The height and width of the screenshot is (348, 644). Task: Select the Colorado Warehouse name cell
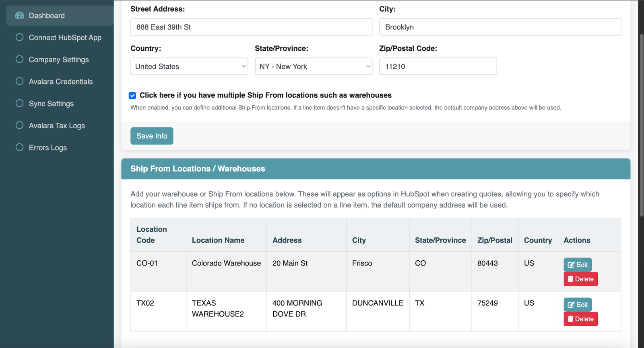[x=226, y=272]
